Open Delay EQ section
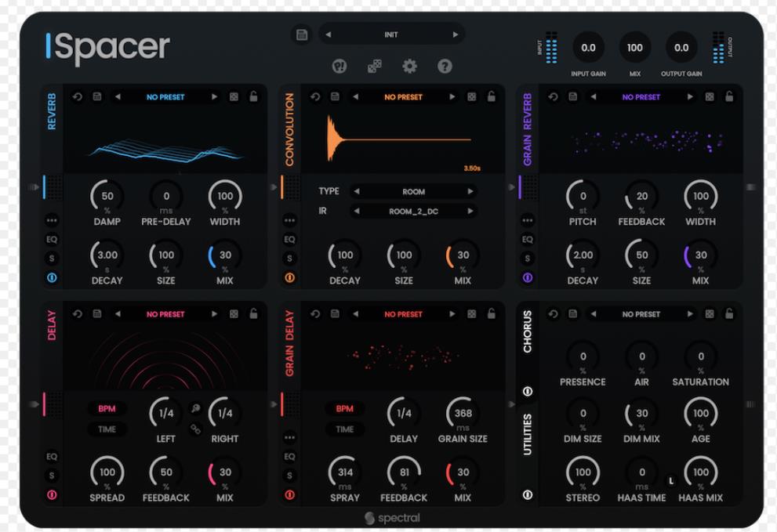The image size is (777, 532). click(x=52, y=456)
